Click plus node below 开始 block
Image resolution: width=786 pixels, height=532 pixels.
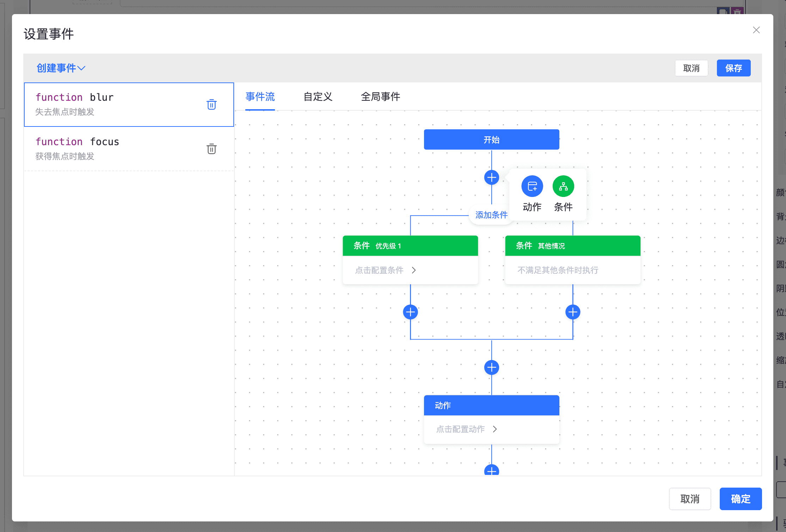coord(491,178)
